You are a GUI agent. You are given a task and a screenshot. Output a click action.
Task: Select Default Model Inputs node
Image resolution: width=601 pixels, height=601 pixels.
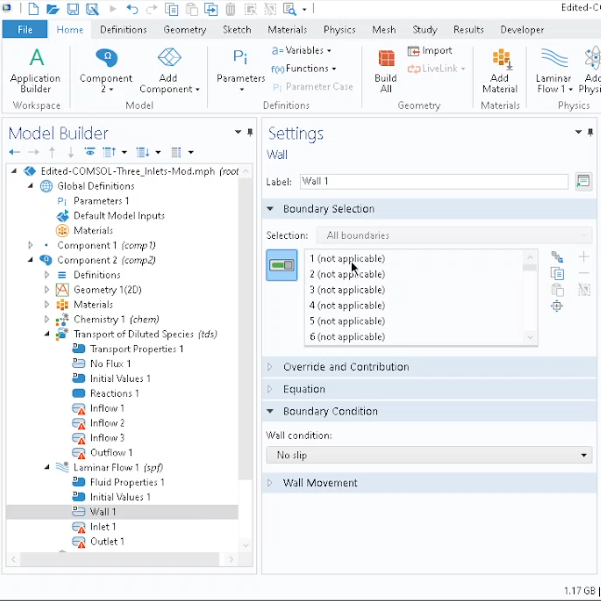click(x=119, y=215)
